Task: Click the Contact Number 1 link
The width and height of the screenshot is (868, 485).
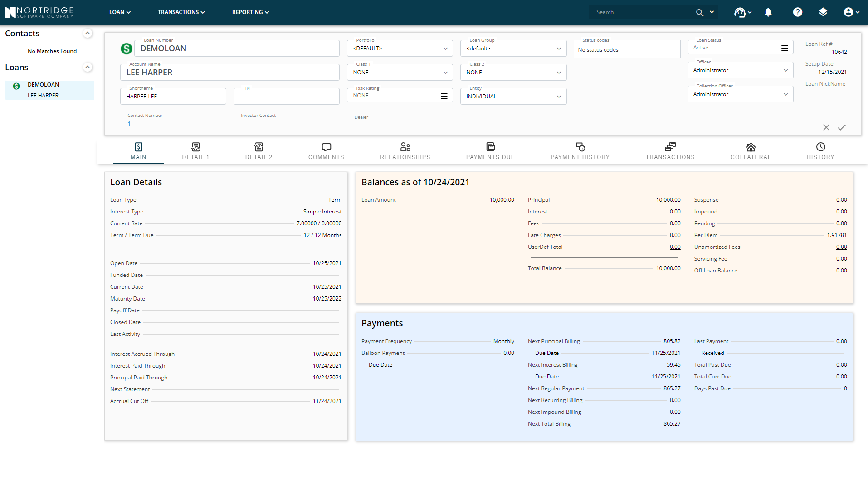Action: (x=129, y=124)
